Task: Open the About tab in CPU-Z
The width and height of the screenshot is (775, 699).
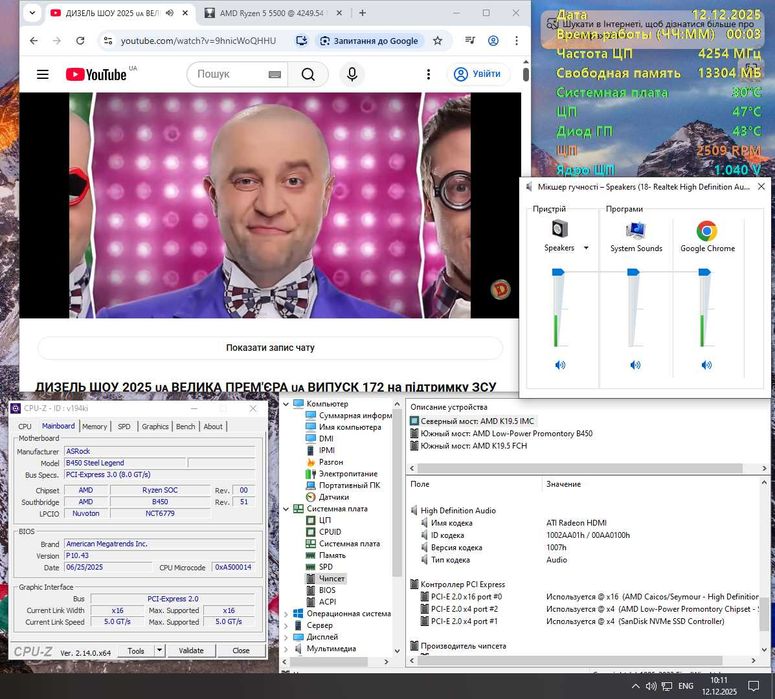Action: click(x=213, y=426)
